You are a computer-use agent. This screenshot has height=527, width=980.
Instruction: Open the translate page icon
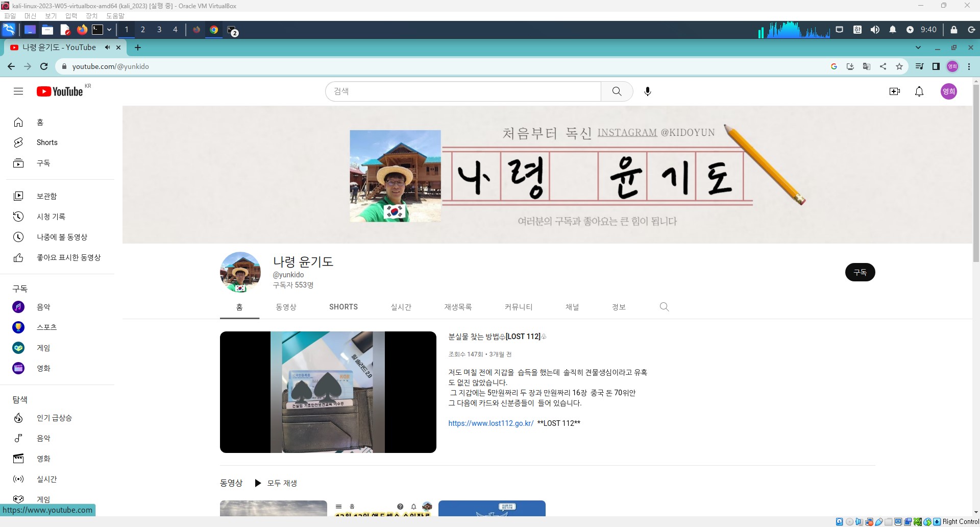click(x=867, y=66)
